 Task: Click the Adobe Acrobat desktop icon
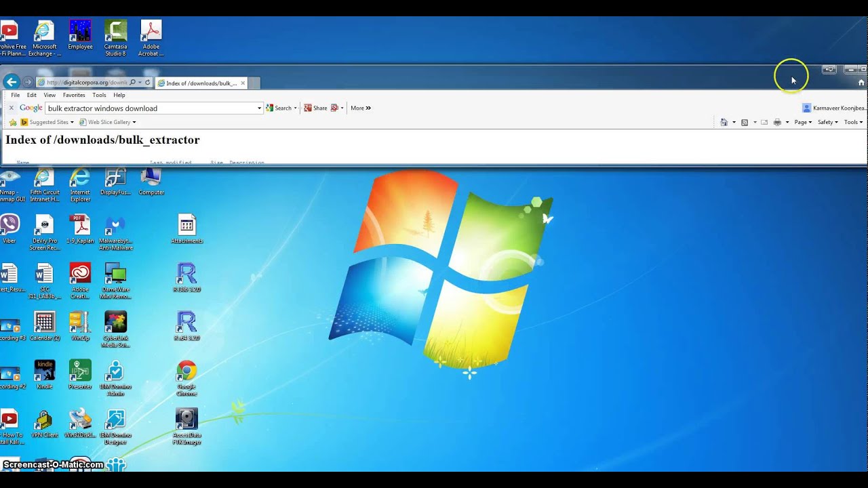pos(151,39)
